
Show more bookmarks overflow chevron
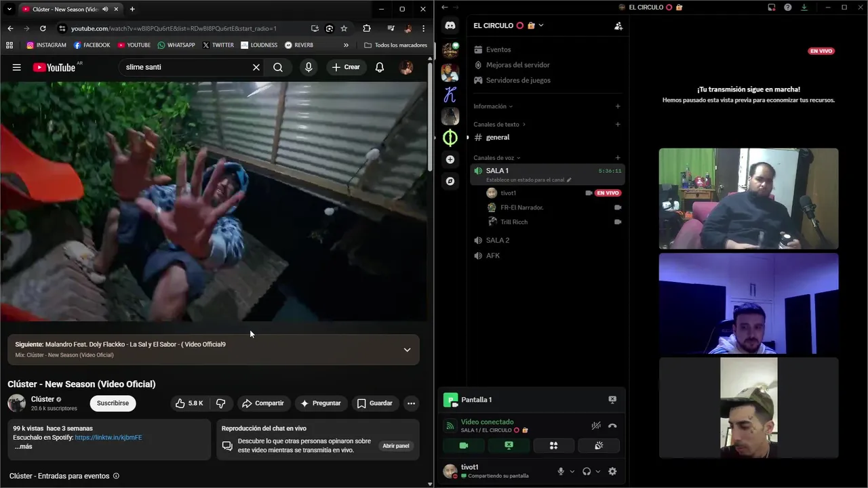[x=346, y=45]
